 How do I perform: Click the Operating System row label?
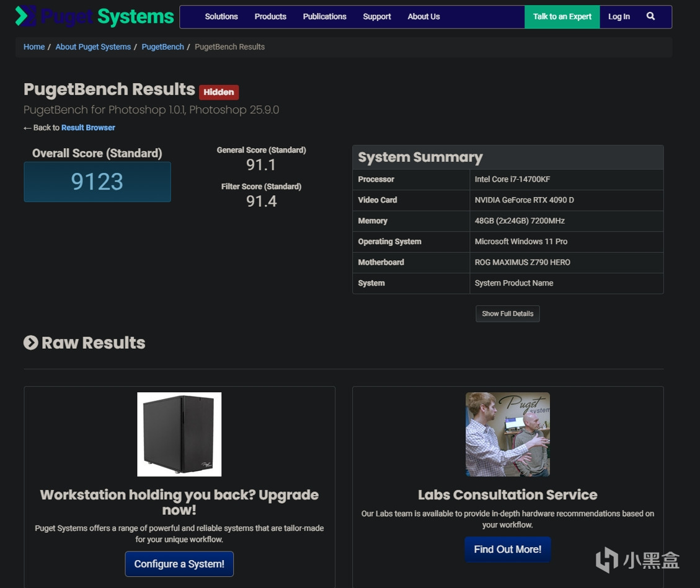389,242
